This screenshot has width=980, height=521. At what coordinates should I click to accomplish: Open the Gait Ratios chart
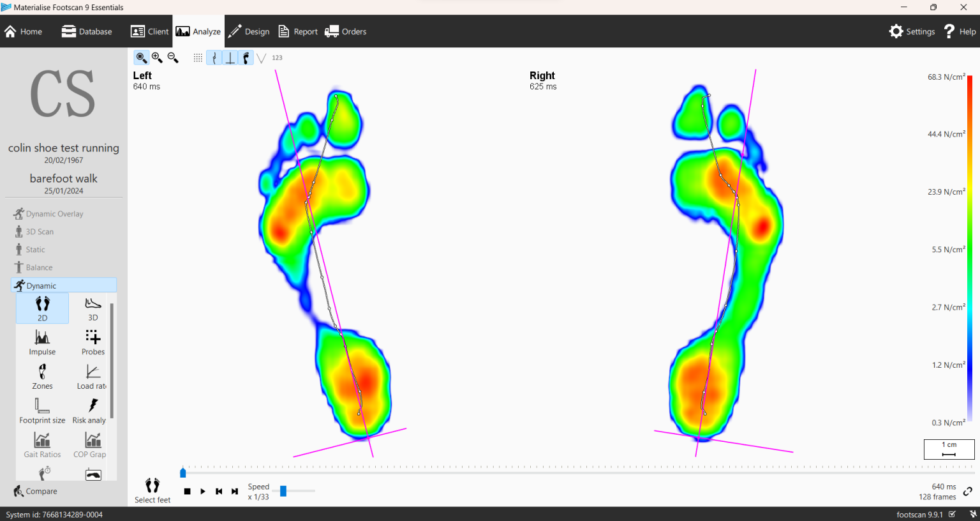click(42, 445)
